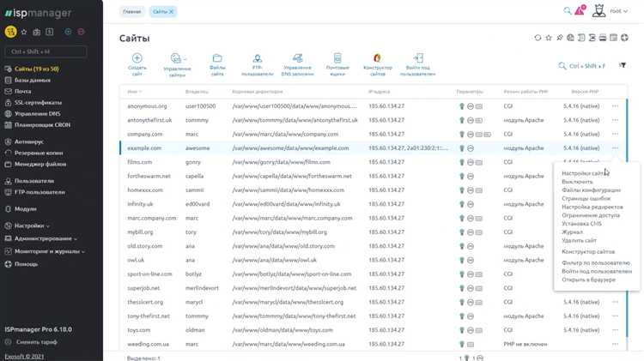Choose Ограничение доступа in context menu
Screen dimensions: 644x361
pos(591,215)
